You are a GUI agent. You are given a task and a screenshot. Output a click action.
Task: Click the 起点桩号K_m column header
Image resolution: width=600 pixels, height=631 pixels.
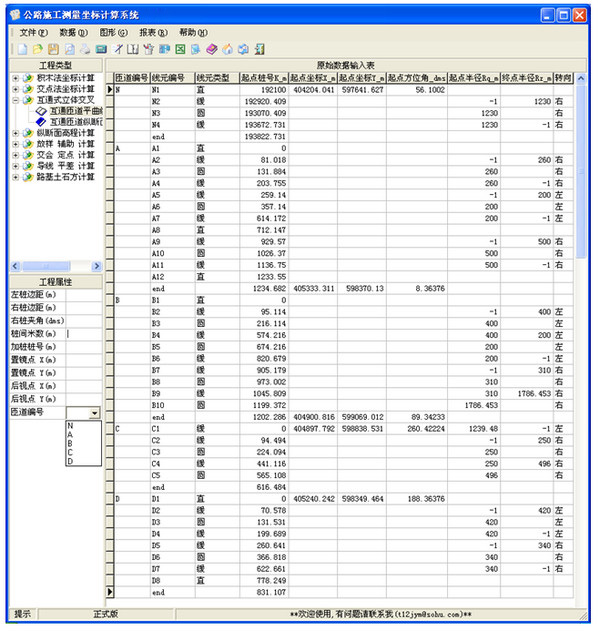coord(262,77)
